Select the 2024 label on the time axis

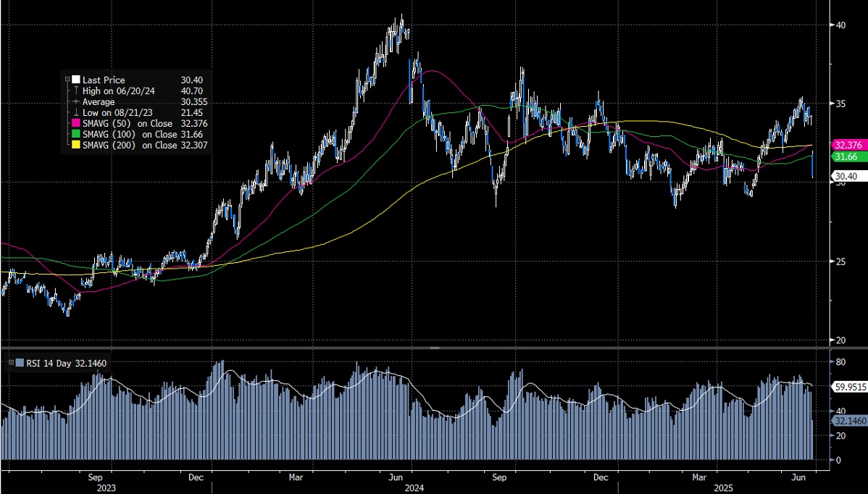(414, 489)
